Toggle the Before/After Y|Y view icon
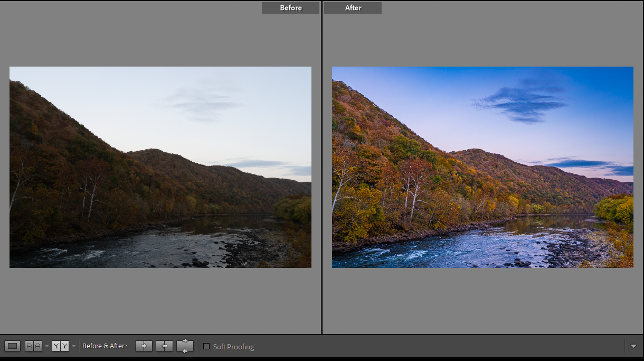Screen dimensions: 644x361 coord(60,346)
